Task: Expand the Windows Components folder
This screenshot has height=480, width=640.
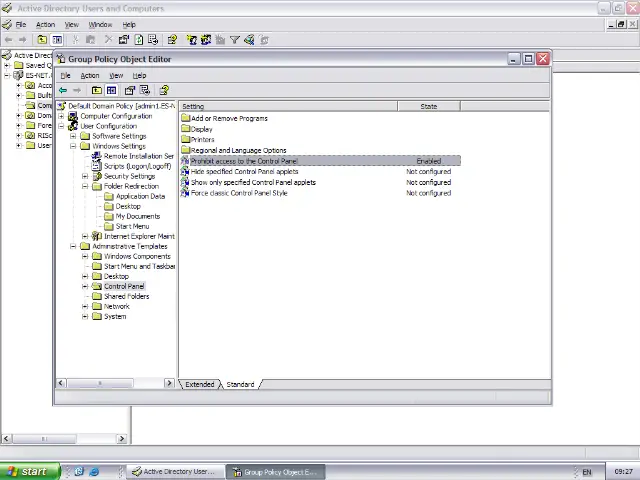Action: click(x=85, y=256)
